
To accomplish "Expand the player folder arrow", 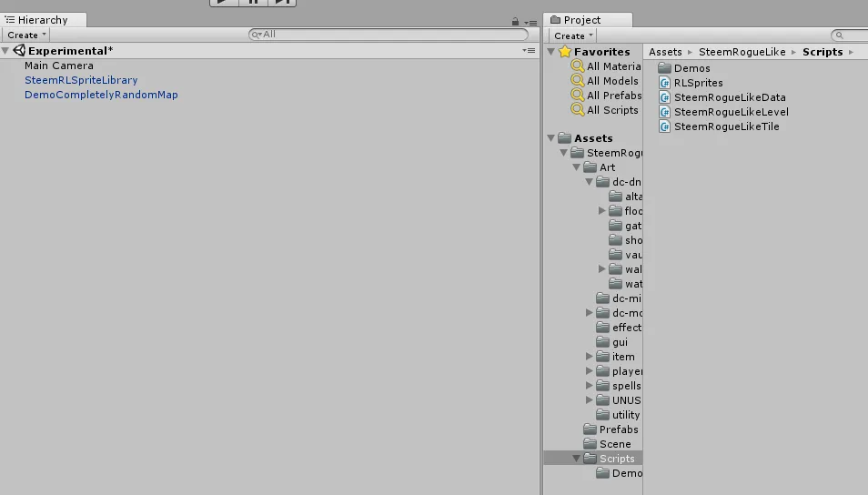I will 590,371.
